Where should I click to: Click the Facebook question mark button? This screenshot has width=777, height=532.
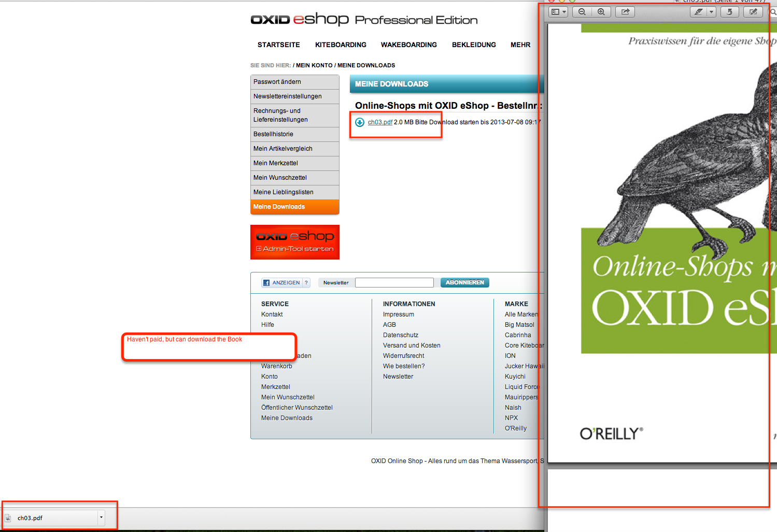point(306,283)
